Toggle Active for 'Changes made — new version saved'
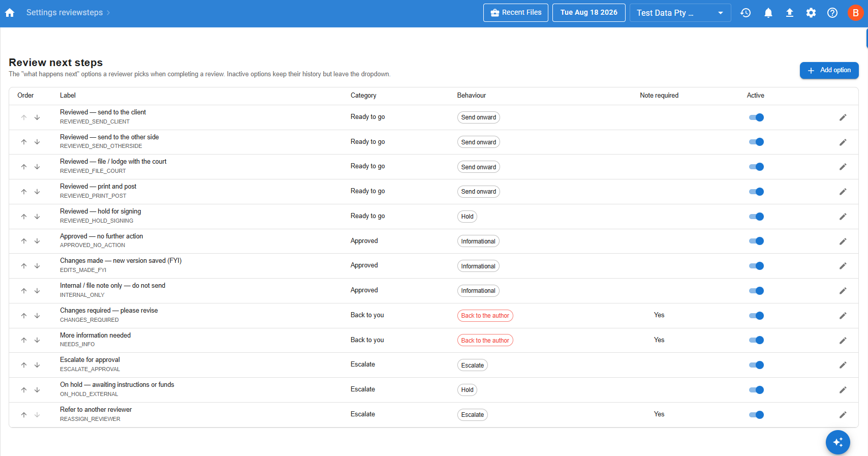The width and height of the screenshot is (868, 456). click(x=756, y=266)
